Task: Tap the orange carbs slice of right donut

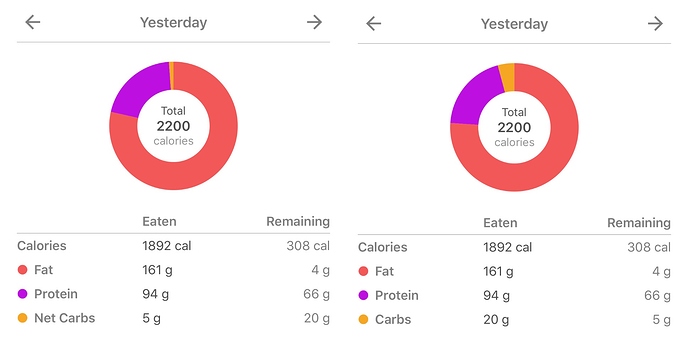Action: pos(507,77)
